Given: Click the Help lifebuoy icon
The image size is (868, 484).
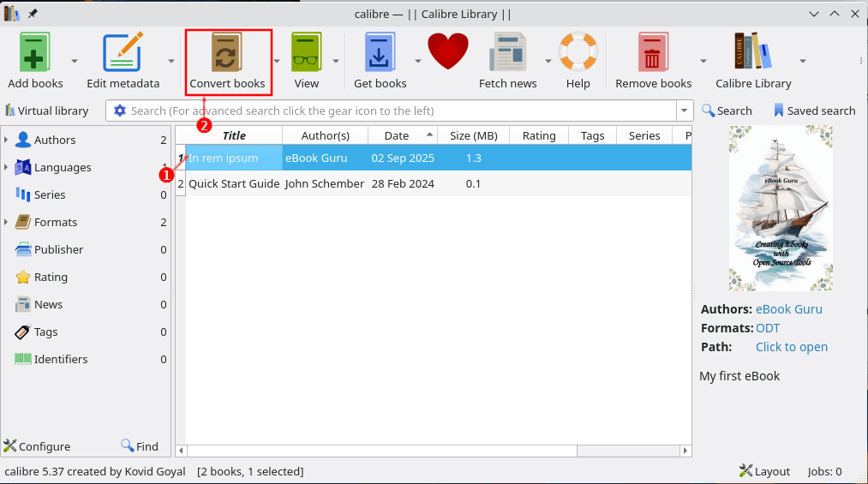Looking at the screenshot, I should point(578,53).
